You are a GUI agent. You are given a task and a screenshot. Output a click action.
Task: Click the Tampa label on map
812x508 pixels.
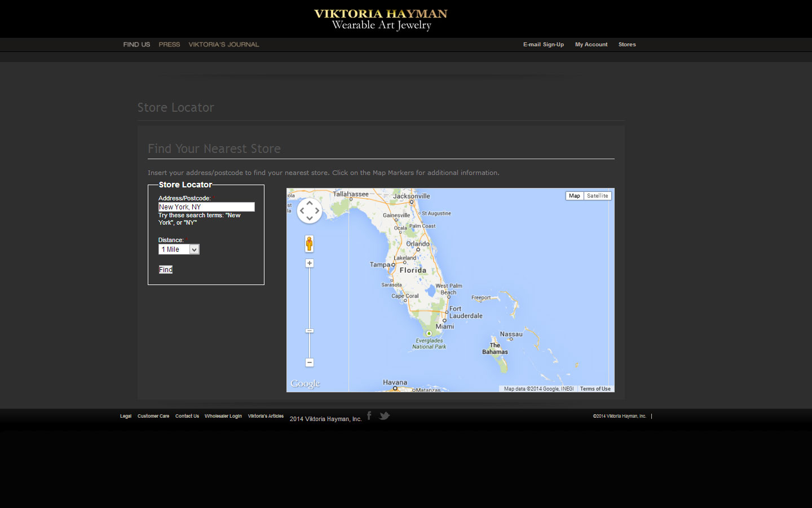click(380, 264)
